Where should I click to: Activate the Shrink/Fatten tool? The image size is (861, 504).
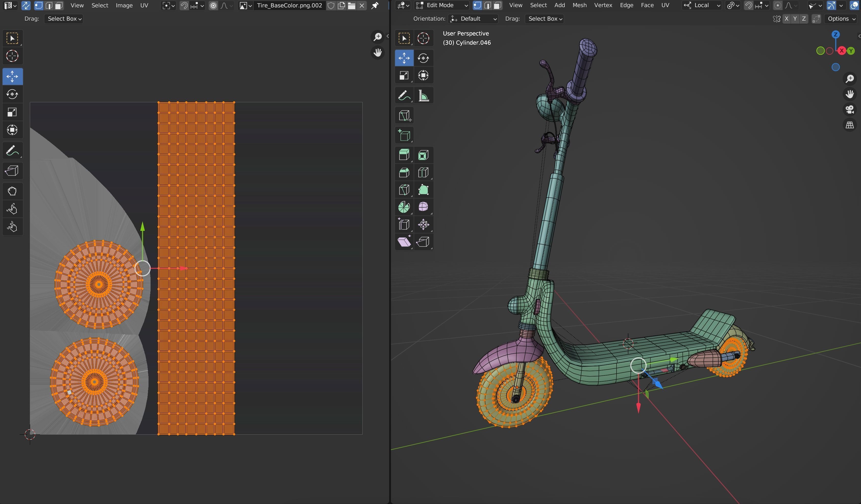(x=423, y=224)
